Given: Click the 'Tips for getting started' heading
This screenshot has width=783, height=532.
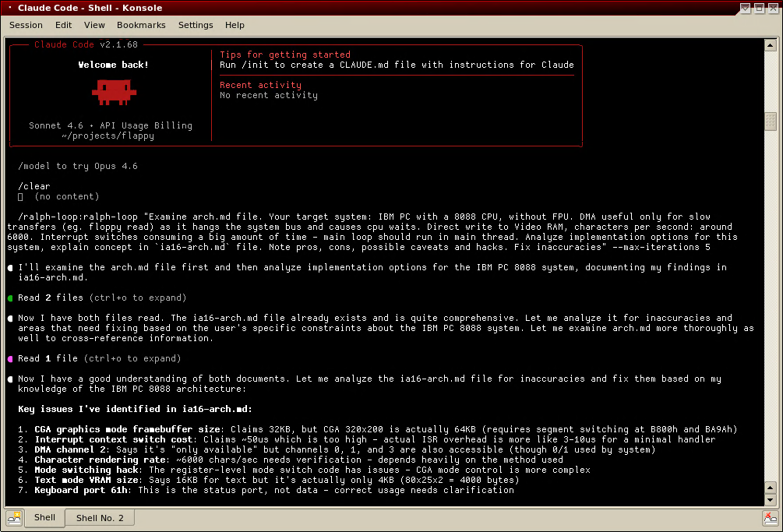Looking at the screenshot, I should 285,55.
